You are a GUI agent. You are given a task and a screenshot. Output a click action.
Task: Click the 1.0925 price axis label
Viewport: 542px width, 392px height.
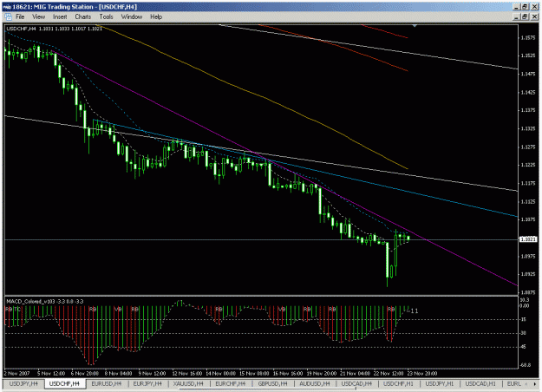[x=528, y=274]
